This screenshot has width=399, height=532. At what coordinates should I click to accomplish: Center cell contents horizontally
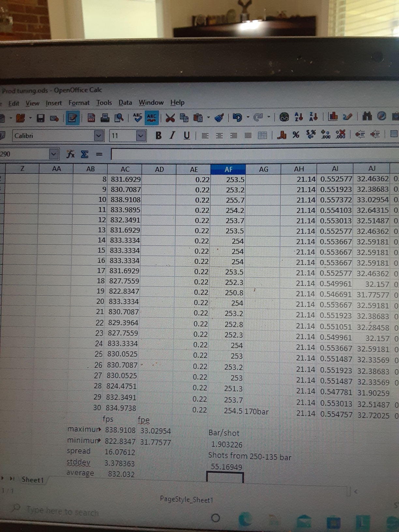pos(219,135)
